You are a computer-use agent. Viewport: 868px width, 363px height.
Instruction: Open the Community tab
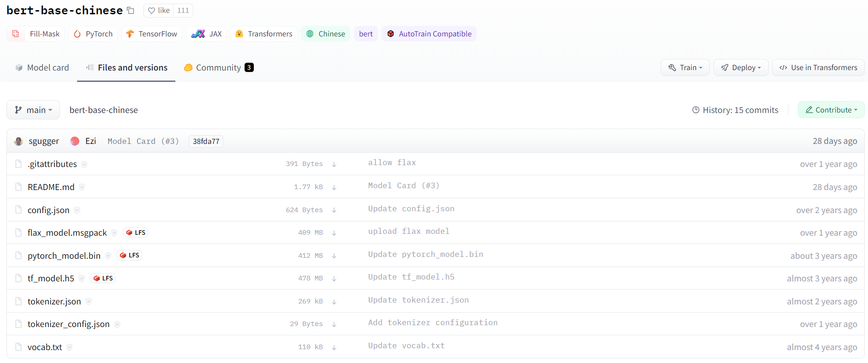219,68
